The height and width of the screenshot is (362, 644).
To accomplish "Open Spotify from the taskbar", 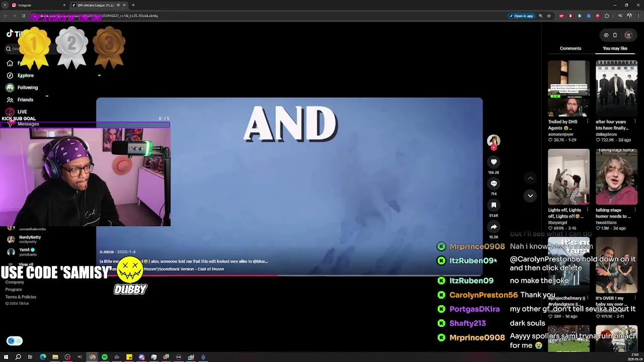I will 105,357.
